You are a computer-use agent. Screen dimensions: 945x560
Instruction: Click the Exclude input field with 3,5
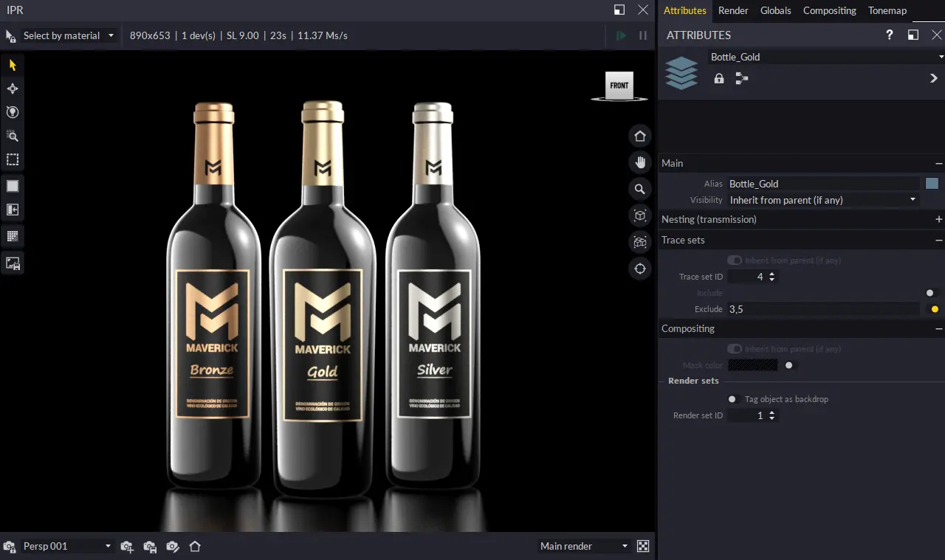[x=822, y=309]
